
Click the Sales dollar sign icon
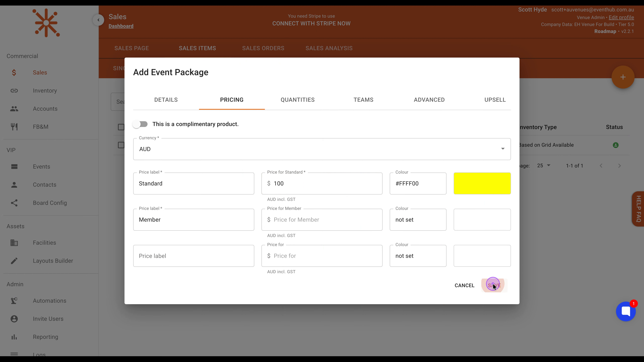14,72
